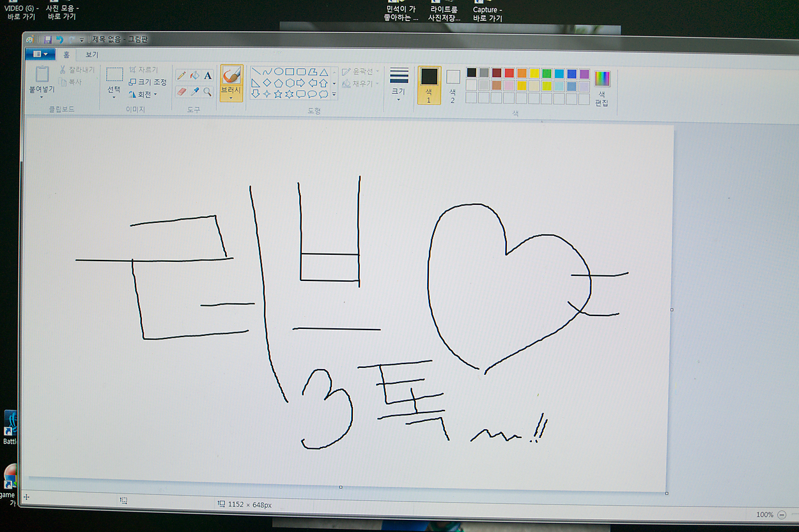Select 색 1 (Color 1) box
The height and width of the screenshot is (532, 799).
point(429,84)
